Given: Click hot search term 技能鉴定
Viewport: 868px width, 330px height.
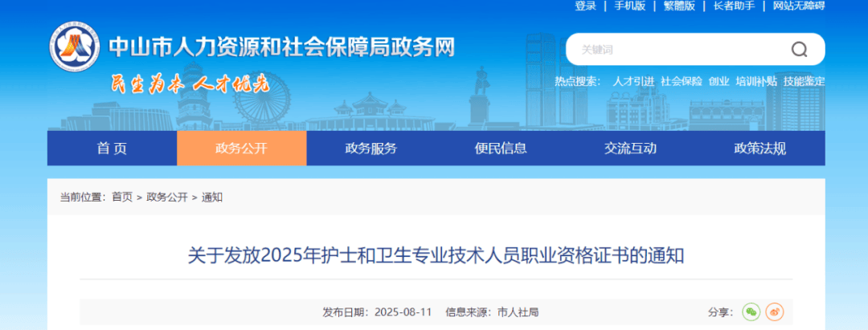Looking at the screenshot, I should pyautogui.click(x=804, y=81).
